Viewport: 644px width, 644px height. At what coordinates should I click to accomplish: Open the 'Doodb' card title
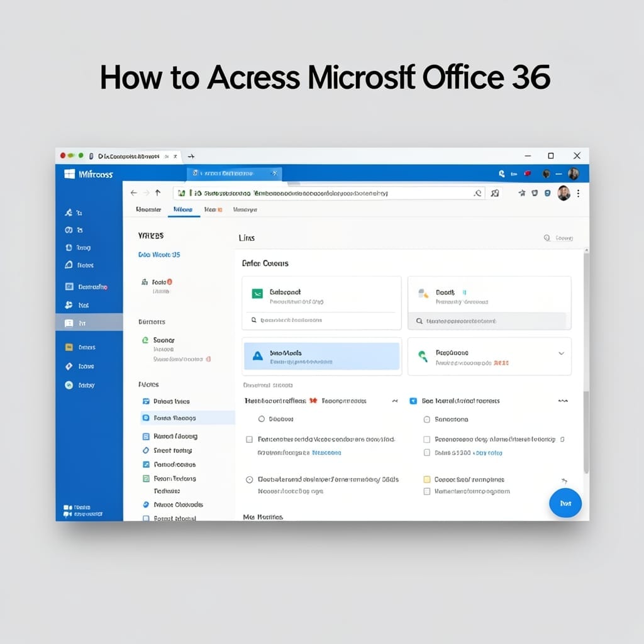click(445, 292)
